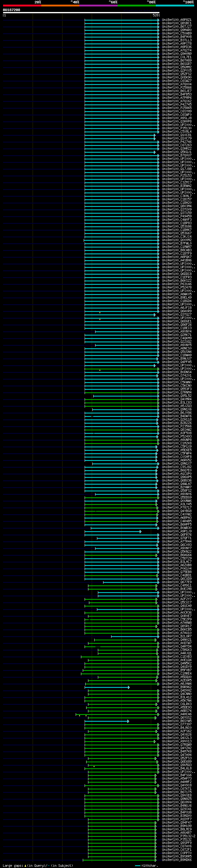
Task: Select hit UniRef100_A2F2Y7
Action: [177, 599]
